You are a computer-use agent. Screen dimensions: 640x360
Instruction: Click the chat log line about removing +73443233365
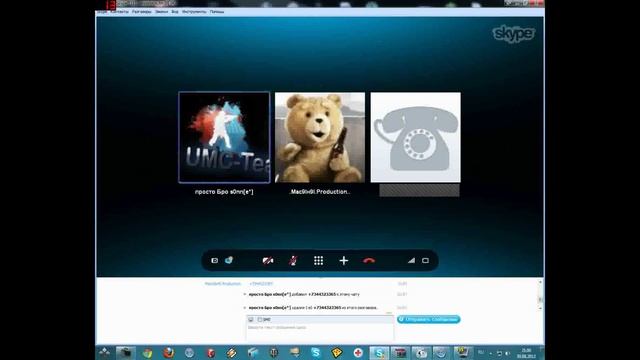[x=313, y=307]
